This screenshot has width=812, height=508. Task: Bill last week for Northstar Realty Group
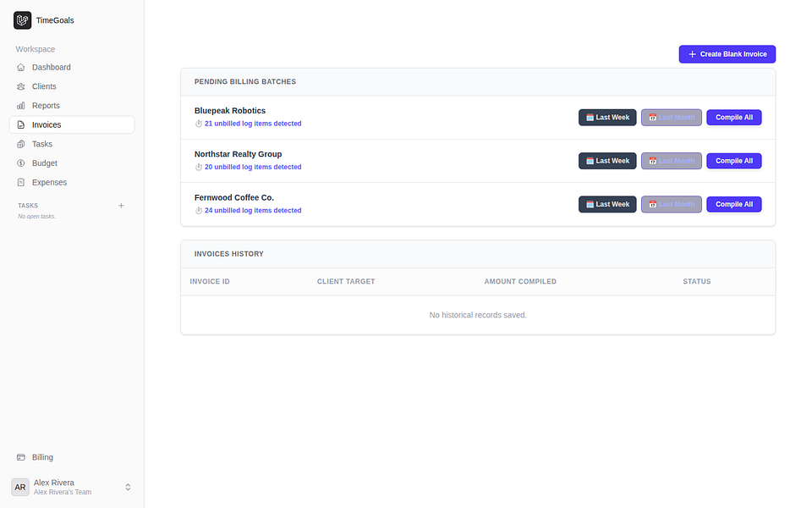pos(607,161)
